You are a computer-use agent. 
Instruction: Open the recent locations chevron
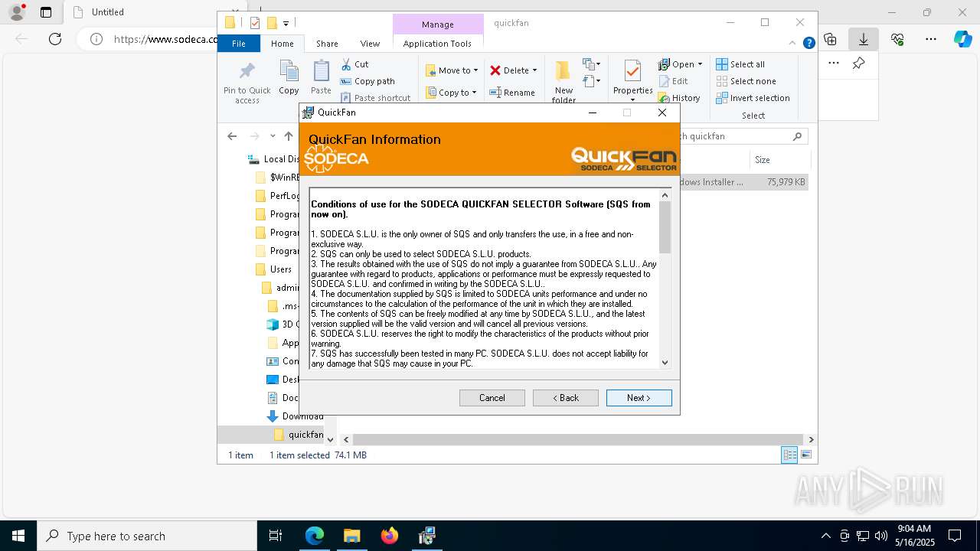click(x=273, y=136)
